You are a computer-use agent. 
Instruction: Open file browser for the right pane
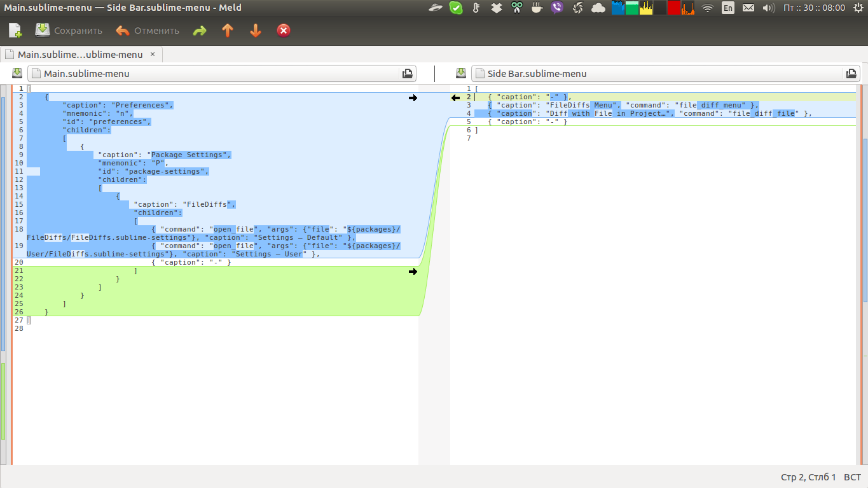[851, 73]
